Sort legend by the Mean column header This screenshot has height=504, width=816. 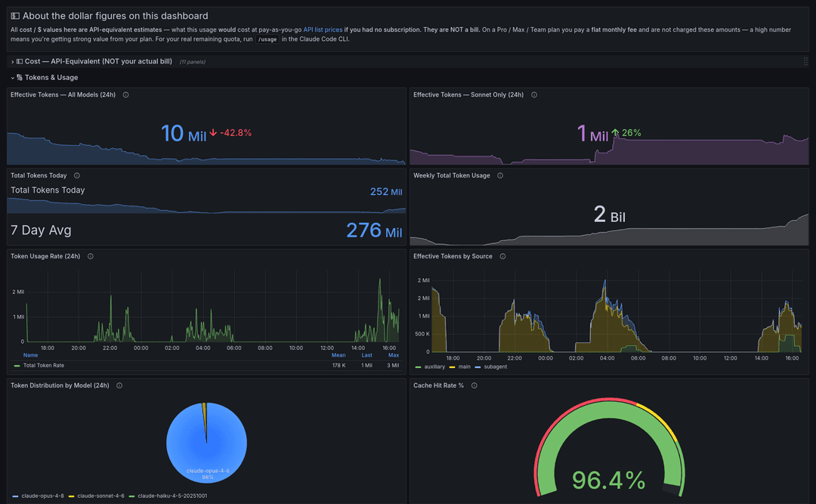[x=338, y=355]
